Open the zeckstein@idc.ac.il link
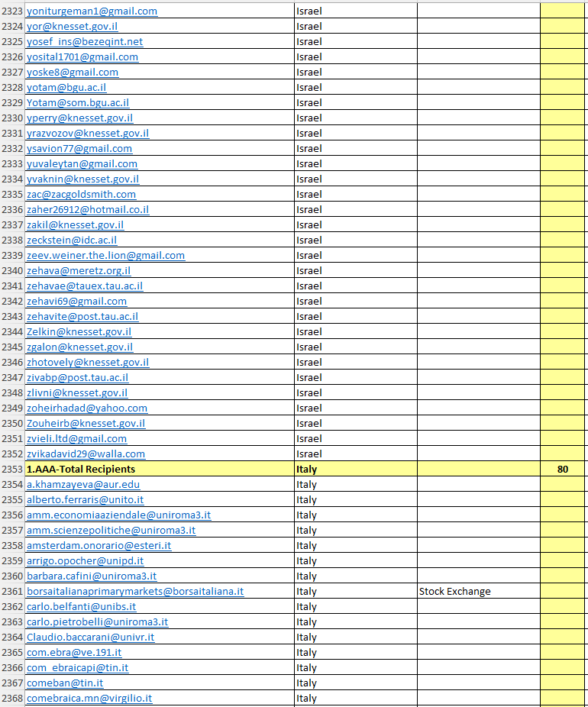Viewport: 588px width, 707px height. [72, 241]
